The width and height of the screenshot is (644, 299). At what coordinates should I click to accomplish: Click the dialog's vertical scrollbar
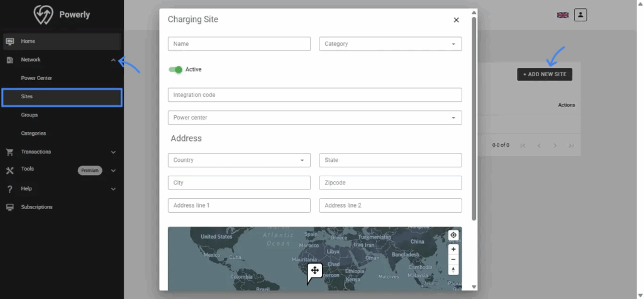474,120
